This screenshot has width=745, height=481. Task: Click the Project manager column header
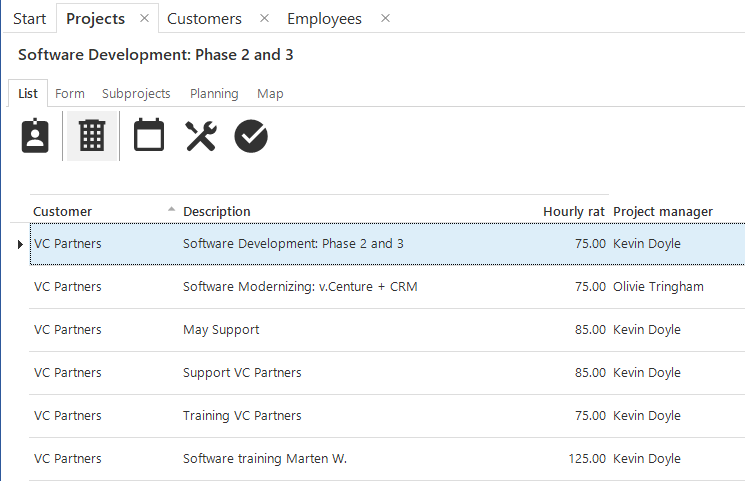point(663,211)
